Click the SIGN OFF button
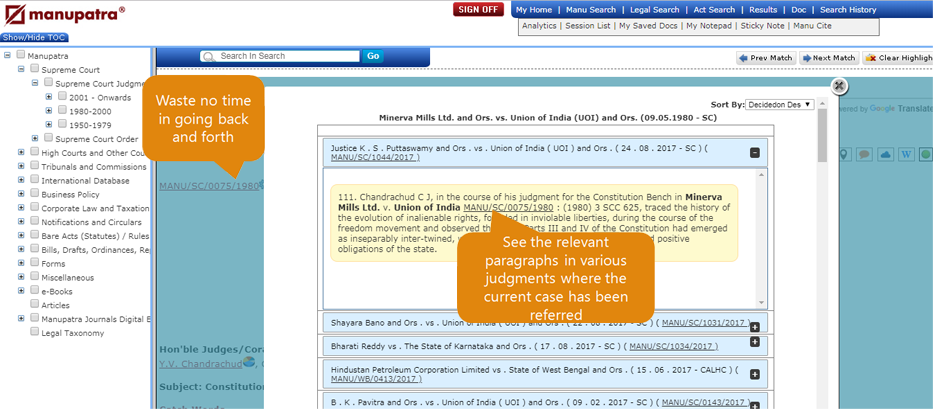 point(478,10)
